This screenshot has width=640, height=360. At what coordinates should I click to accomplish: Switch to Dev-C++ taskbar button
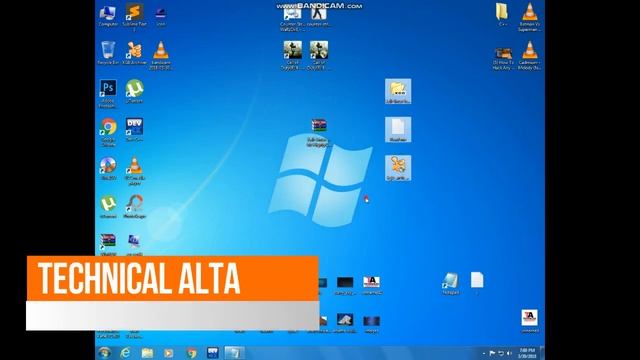tap(213, 353)
